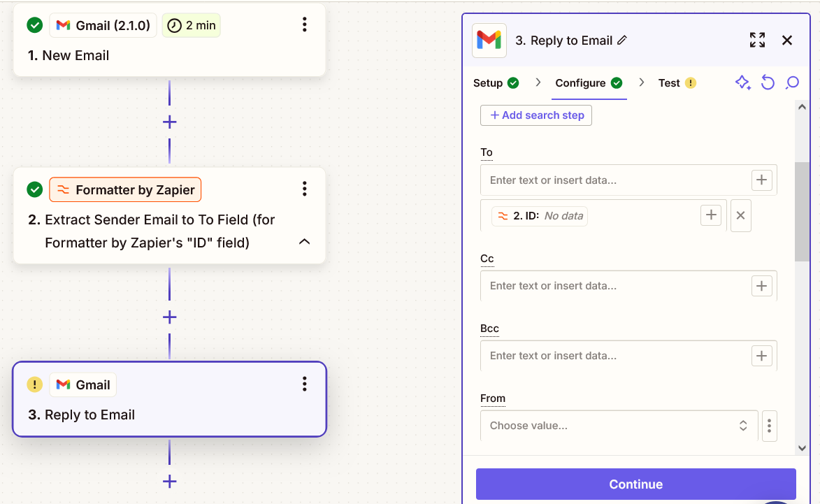Remove the 2. ID To entry
The width and height of the screenshot is (820, 504).
[x=740, y=215]
